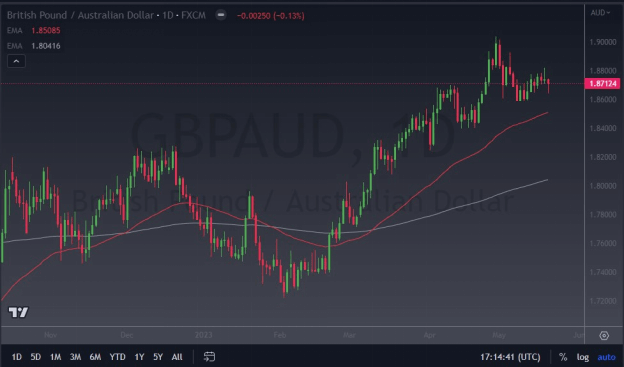Select the red EMA 1.85085 legend

tap(34, 31)
